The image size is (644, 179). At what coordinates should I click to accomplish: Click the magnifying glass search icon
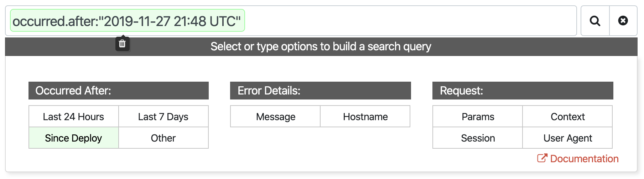point(595,21)
